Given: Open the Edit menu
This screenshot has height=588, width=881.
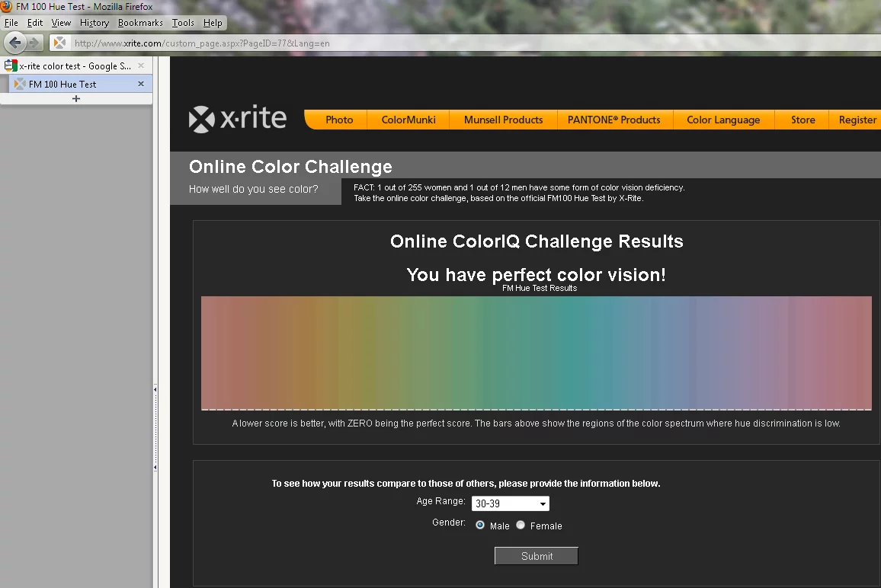Looking at the screenshot, I should tap(35, 22).
